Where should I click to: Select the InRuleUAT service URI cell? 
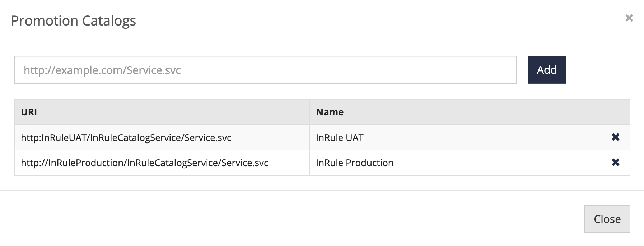126,138
